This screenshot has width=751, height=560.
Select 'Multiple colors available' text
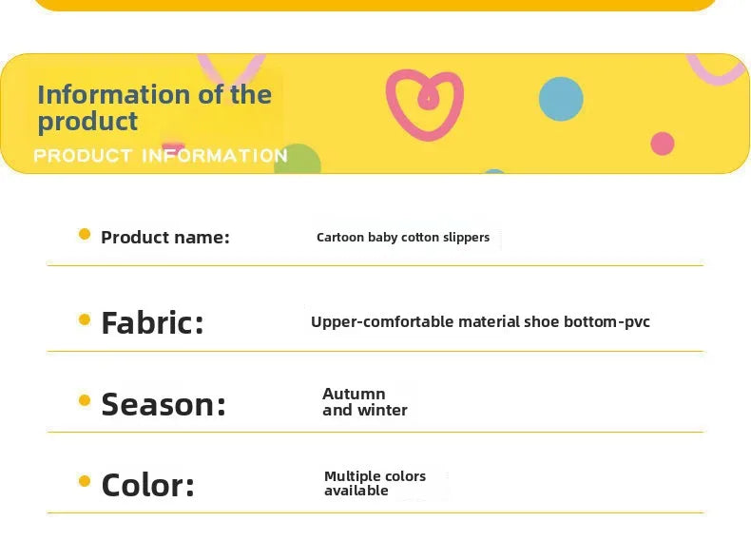tap(375, 483)
